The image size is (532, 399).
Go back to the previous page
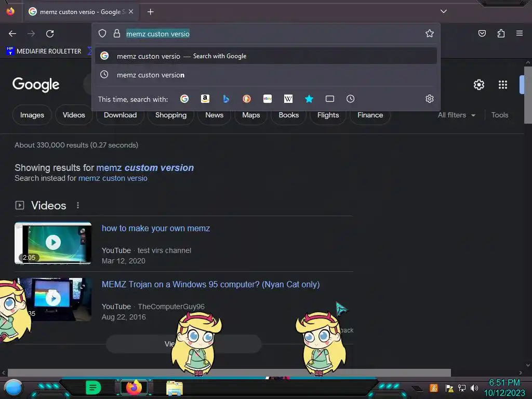point(12,34)
